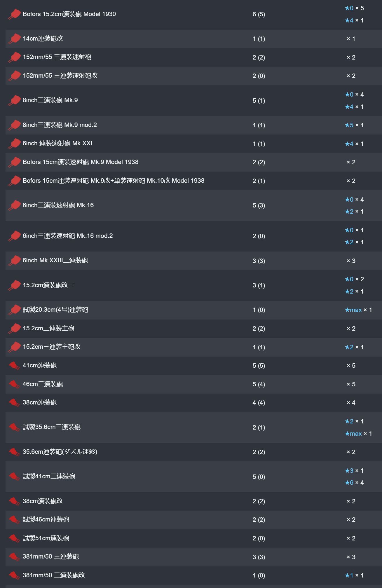
Task: Select the ★6 × 4 entry for 試製41cm三連装砲
Action: [354, 483]
